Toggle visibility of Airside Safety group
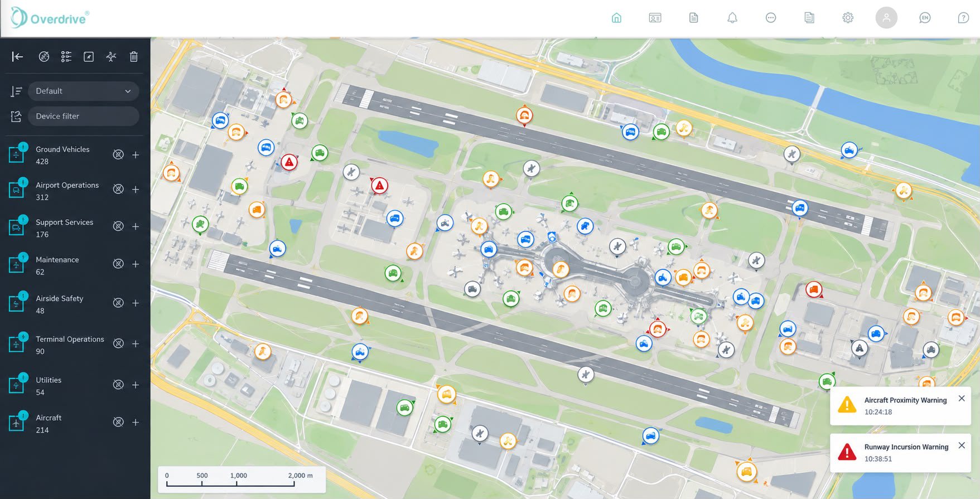Image resolution: width=980 pixels, height=499 pixels. (x=118, y=303)
